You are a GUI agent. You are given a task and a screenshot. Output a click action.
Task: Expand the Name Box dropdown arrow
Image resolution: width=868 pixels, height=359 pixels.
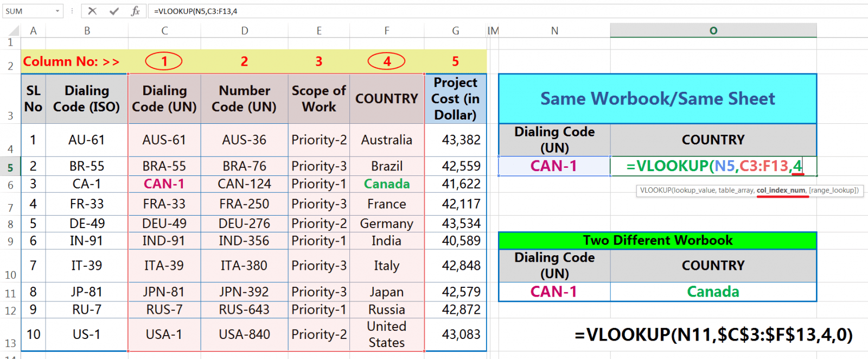pos(58,11)
